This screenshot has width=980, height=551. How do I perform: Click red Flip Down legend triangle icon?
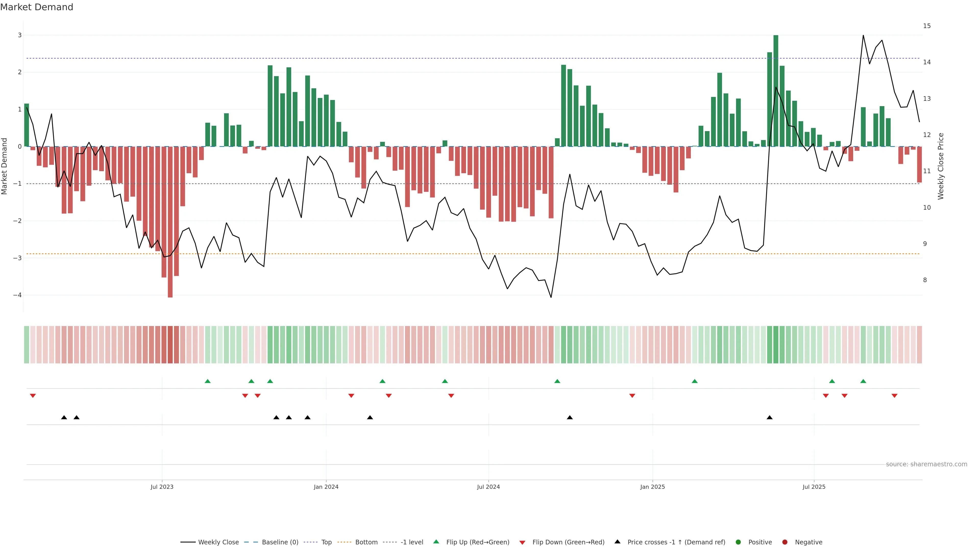tap(522, 543)
